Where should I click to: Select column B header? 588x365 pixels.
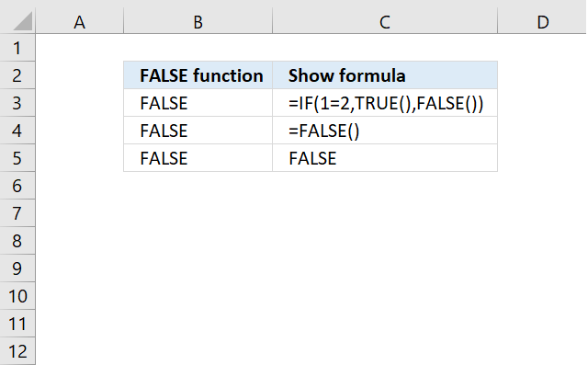click(x=198, y=22)
